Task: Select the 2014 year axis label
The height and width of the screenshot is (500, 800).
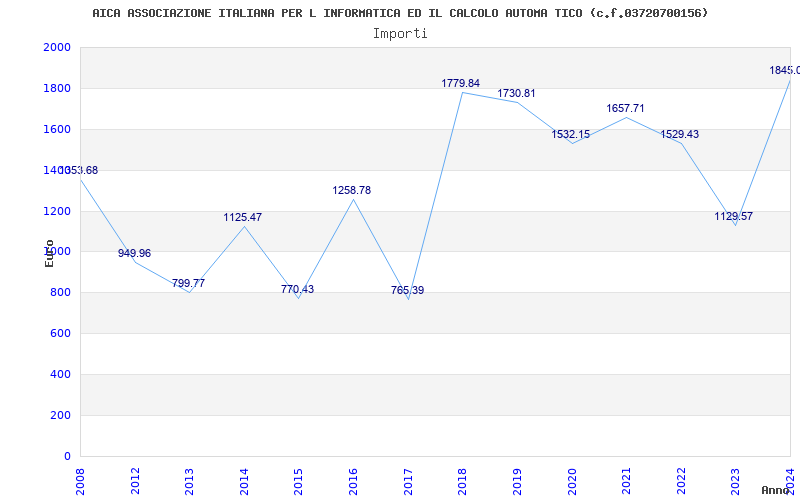Action: pos(244,482)
